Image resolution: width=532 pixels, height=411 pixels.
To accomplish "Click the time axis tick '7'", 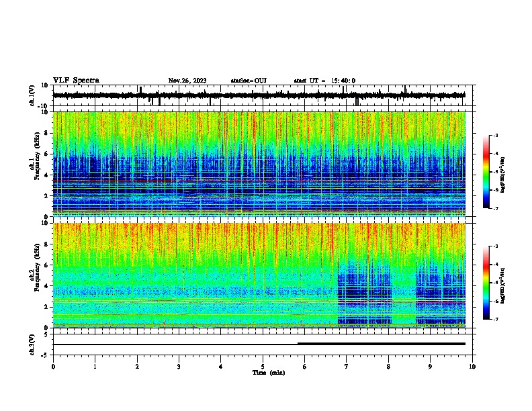I will pos(347,367).
